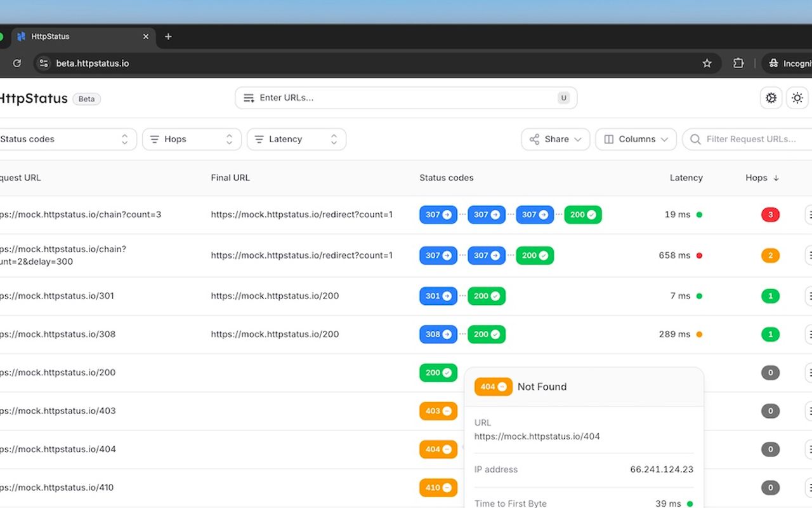Select request URL mock.httpstatus.io/200
The width and height of the screenshot is (812, 508).
click(58, 373)
